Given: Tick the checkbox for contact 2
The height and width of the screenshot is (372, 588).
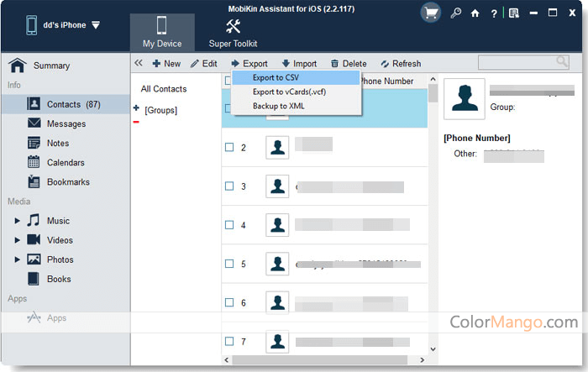Looking at the screenshot, I should [x=229, y=147].
